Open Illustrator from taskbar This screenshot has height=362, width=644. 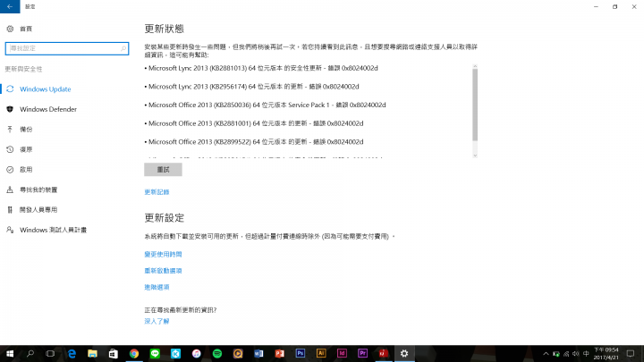321,353
